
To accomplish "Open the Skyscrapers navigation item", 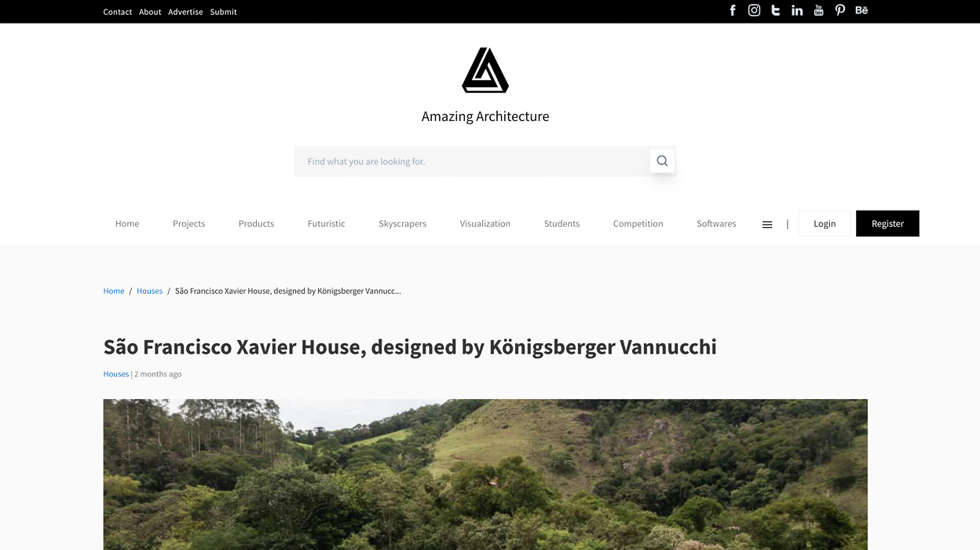I will click(x=402, y=224).
